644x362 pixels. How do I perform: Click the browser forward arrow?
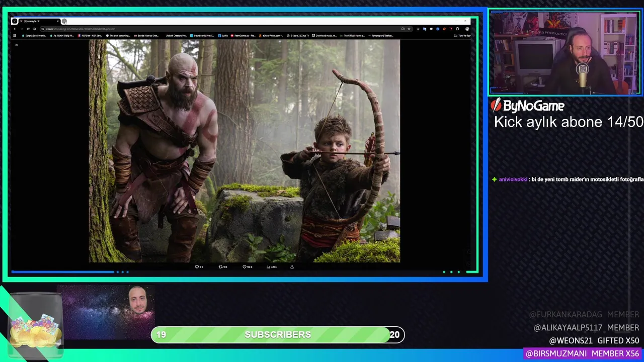click(x=21, y=29)
